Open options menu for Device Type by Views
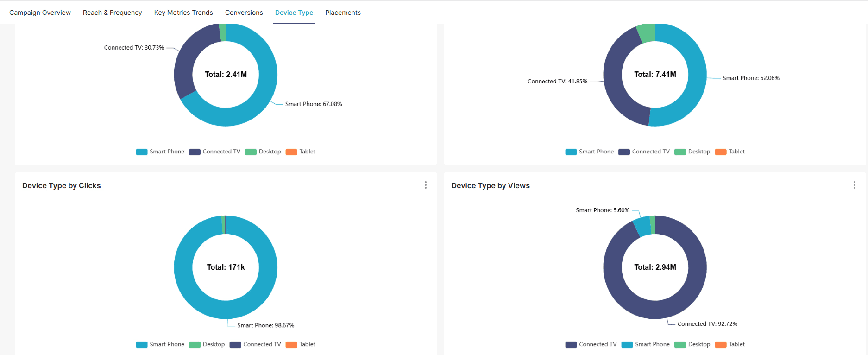The width and height of the screenshot is (868, 355). [x=855, y=185]
